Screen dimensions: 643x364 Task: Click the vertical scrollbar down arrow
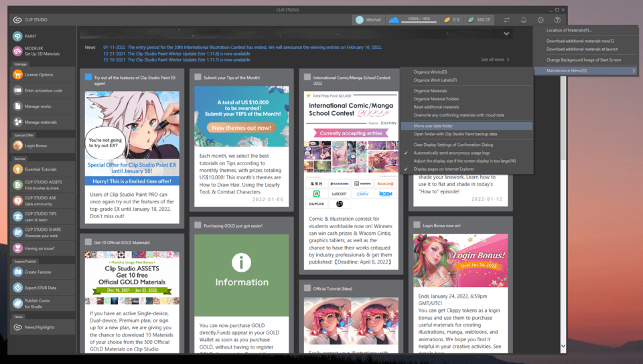click(x=563, y=346)
